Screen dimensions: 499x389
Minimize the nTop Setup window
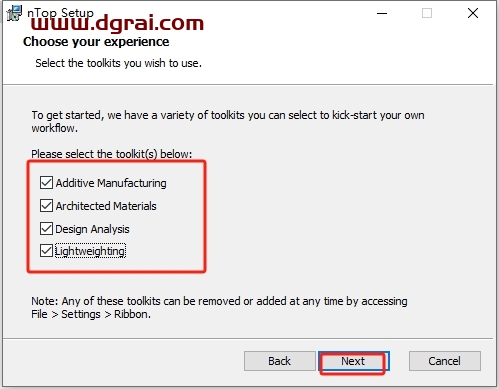click(382, 13)
